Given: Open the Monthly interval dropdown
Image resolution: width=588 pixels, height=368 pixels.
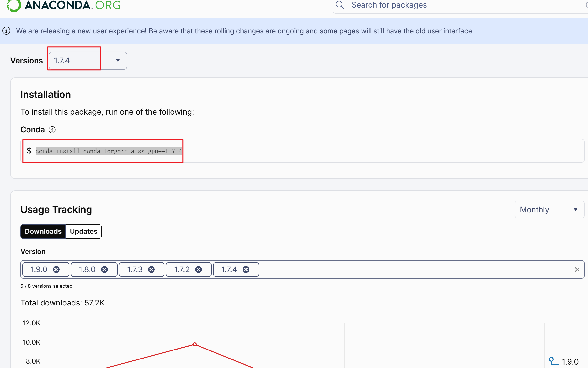Looking at the screenshot, I should (x=549, y=210).
